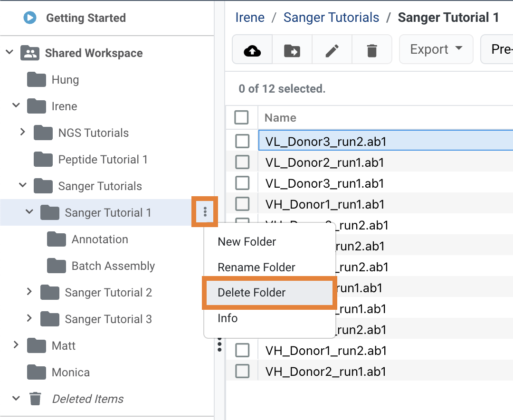Click the Shared Workspace people icon
Viewport: 513px width, 420px height.
point(30,53)
